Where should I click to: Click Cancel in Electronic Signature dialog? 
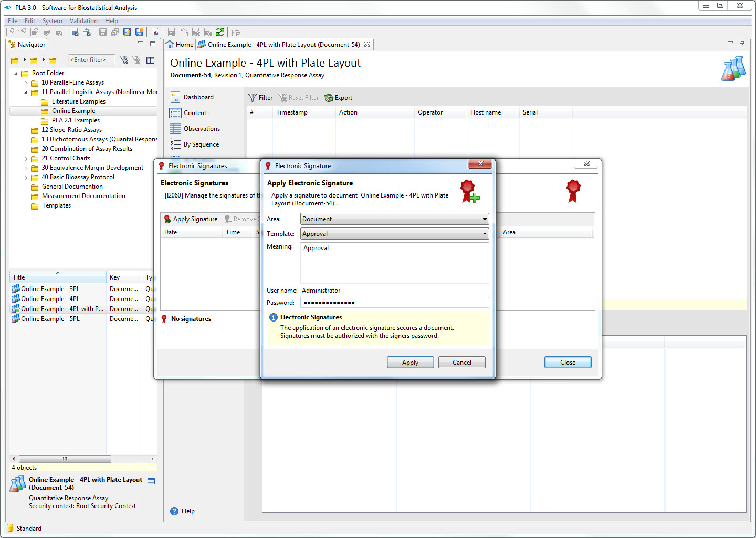[462, 363]
